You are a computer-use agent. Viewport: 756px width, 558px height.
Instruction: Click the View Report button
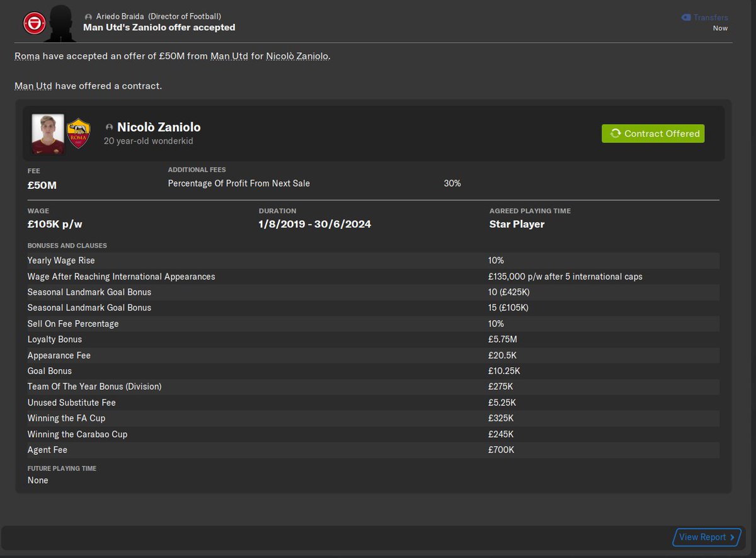(x=706, y=537)
